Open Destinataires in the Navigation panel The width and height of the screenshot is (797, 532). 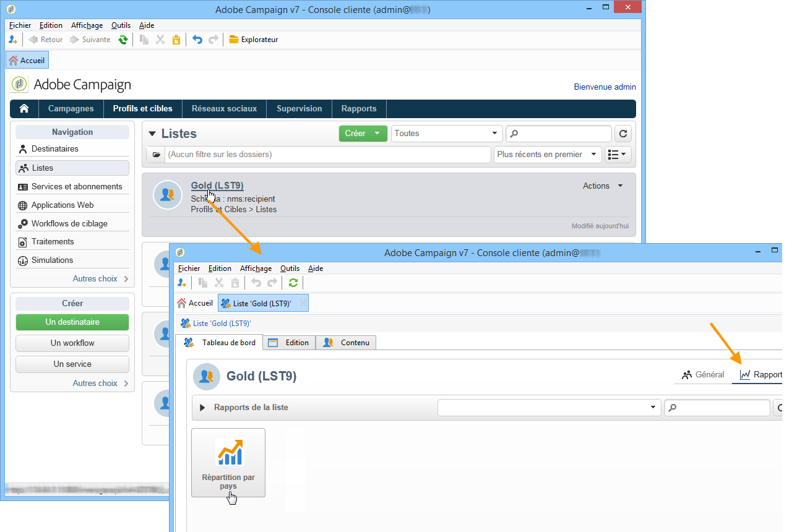[x=72, y=149]
